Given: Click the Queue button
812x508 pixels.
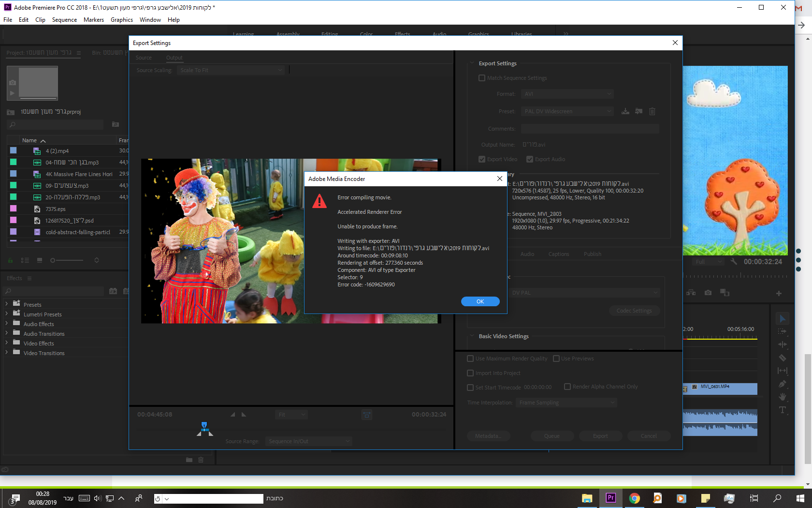Looking at the screenshot, I should (x=552, y=436).
